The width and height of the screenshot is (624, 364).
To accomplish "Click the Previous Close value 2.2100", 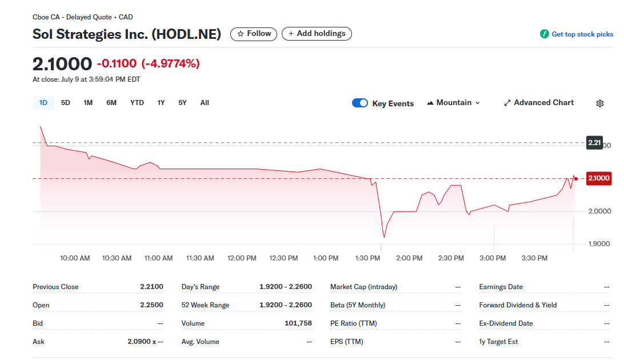I will (151, 286).
